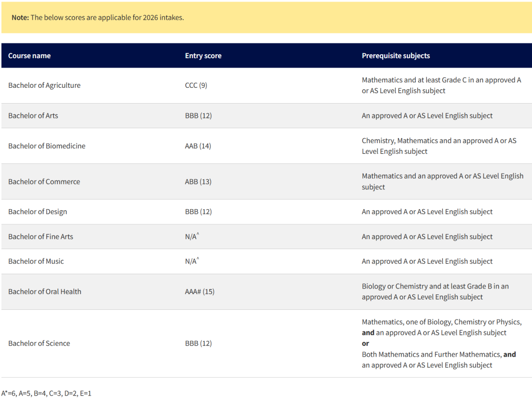
Task: Select the Bachelor of Arts course name
Action: (x=33, y=116)
